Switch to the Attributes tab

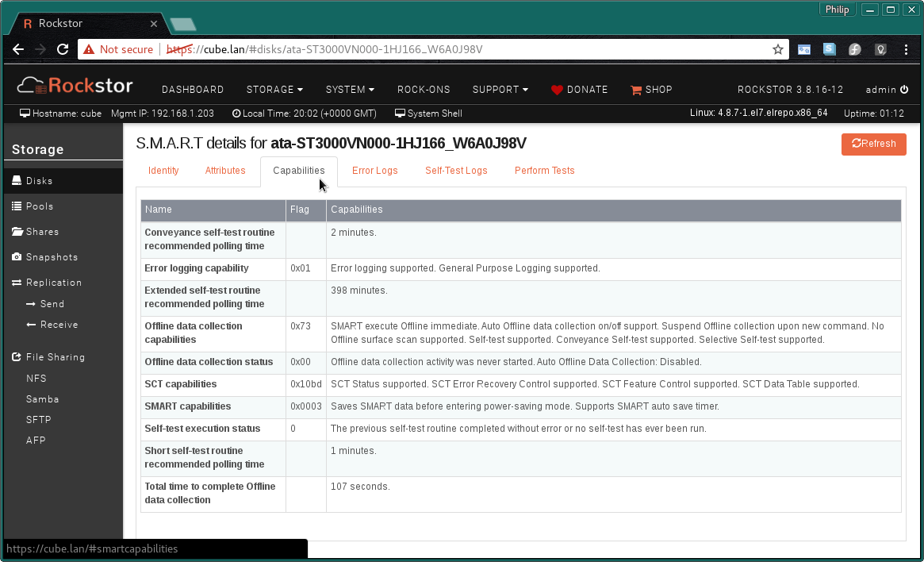point(225,171)
